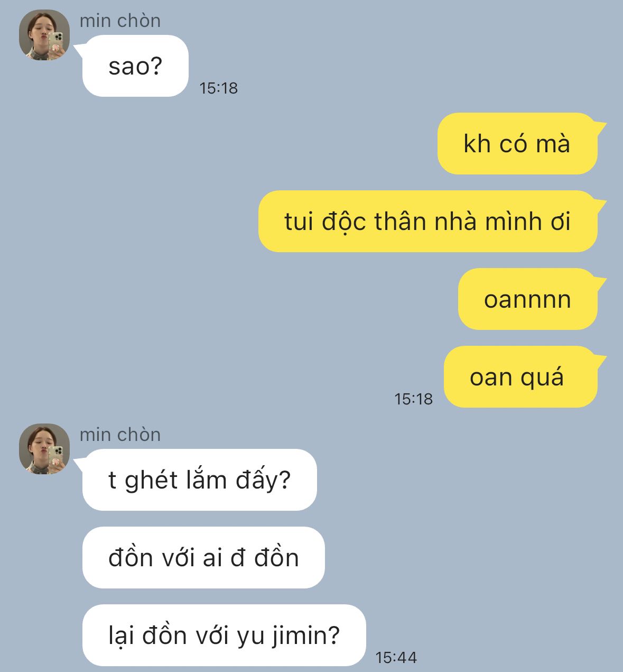623x672 pixels.
Task: Select the "oannnn" message bubble
Action: coord(528,299)
